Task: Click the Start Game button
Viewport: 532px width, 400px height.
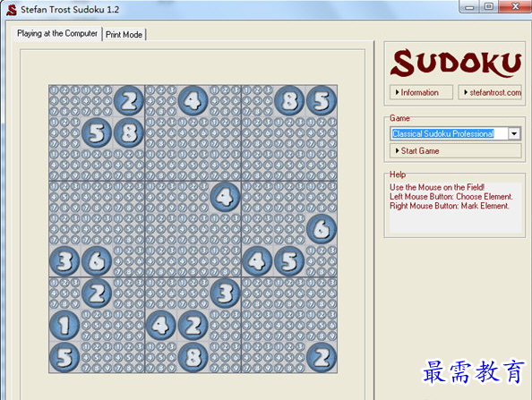Action: pos(455,151)
